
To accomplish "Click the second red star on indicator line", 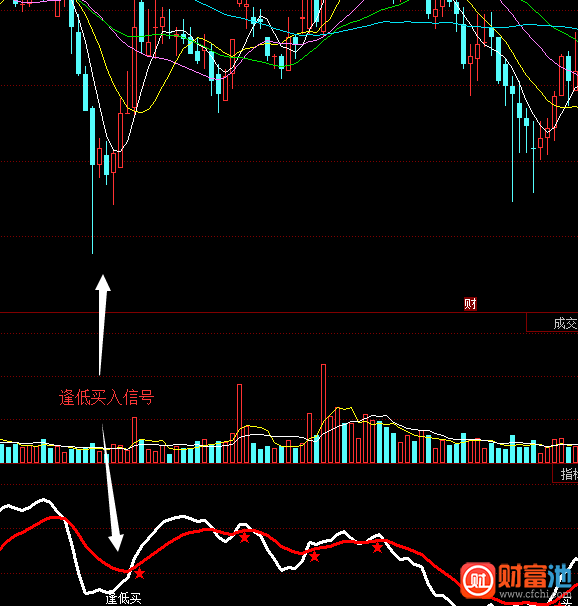I will tap(244, 537).
